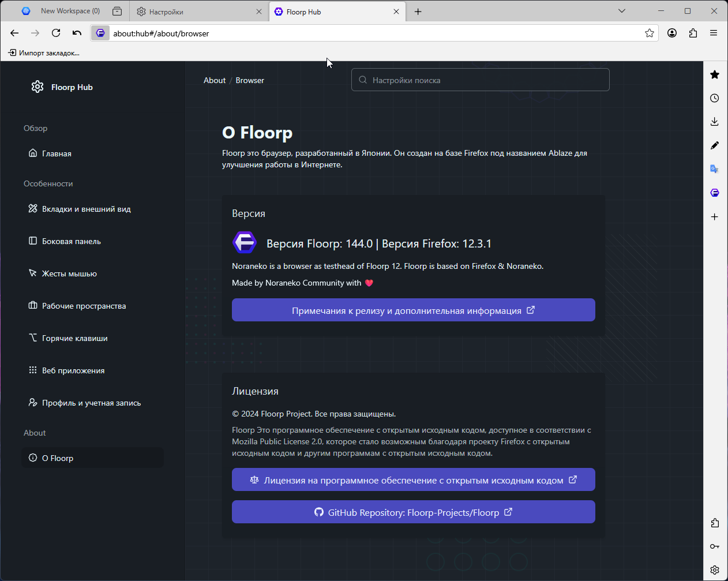Click the Настройки поиска search field
The width and height of the screenshot is (728, 581).
tap(481, 80)
